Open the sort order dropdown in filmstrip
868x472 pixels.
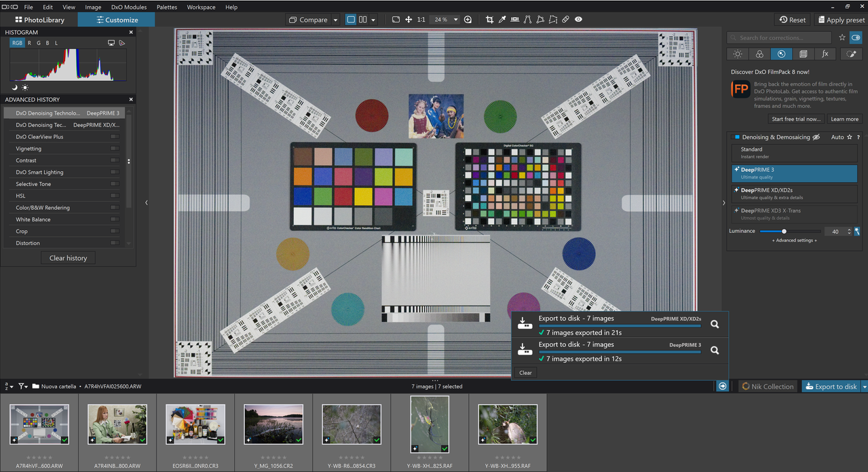click(9, 386)
